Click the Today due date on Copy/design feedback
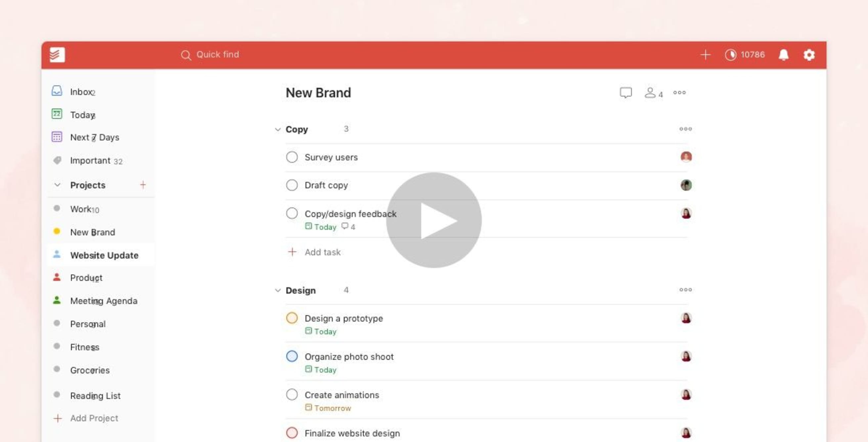 pos(321,227)
